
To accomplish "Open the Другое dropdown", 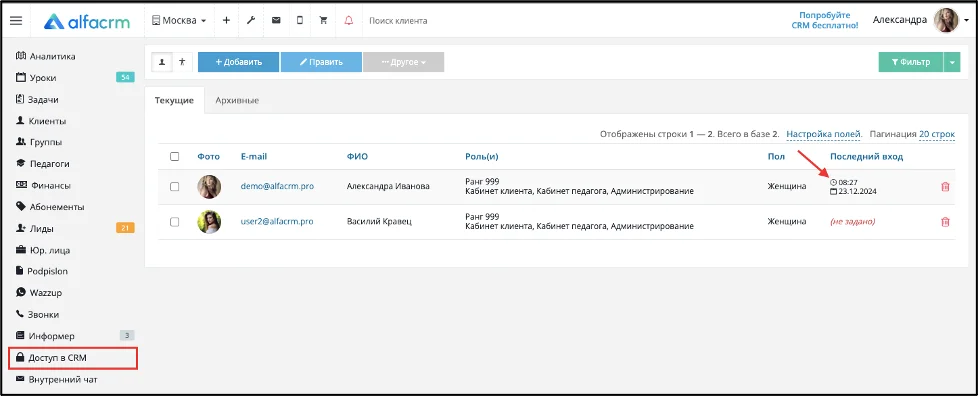I will pos(403,62).
